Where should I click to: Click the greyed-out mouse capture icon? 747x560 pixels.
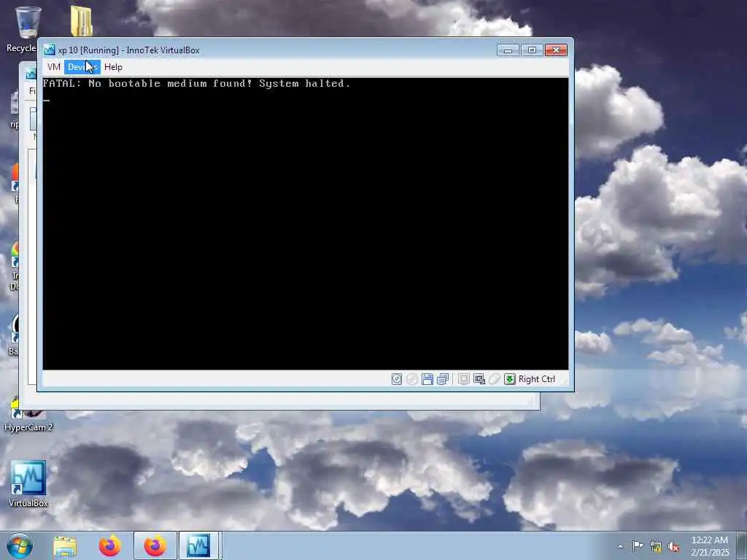[495, 379]
